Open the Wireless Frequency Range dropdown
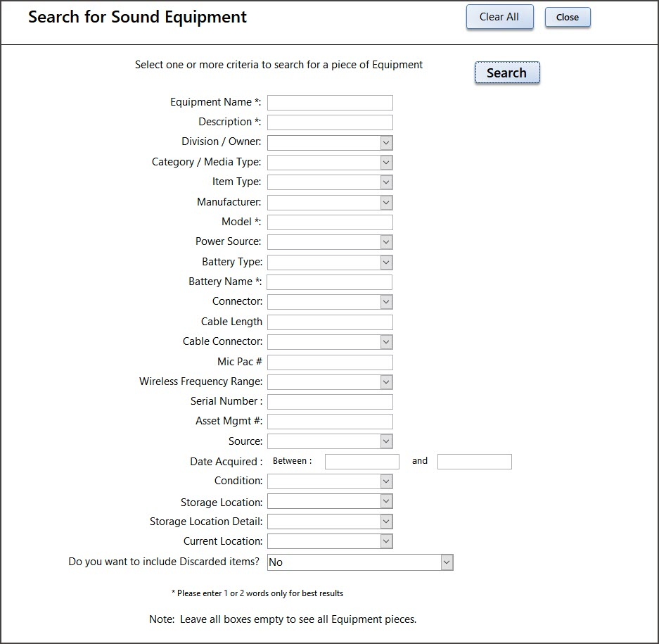The height and width of the screenshot is (644, 659). 386,382
